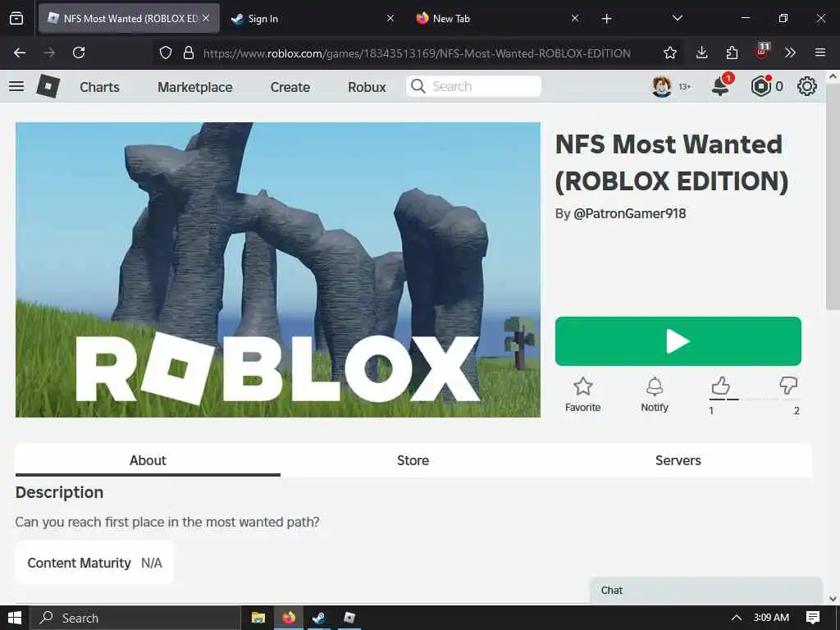Image resolution: width=840 pixels, height=630 pixels.
Task: Open the Windows Start menu
Action: (x=15, y=618)
